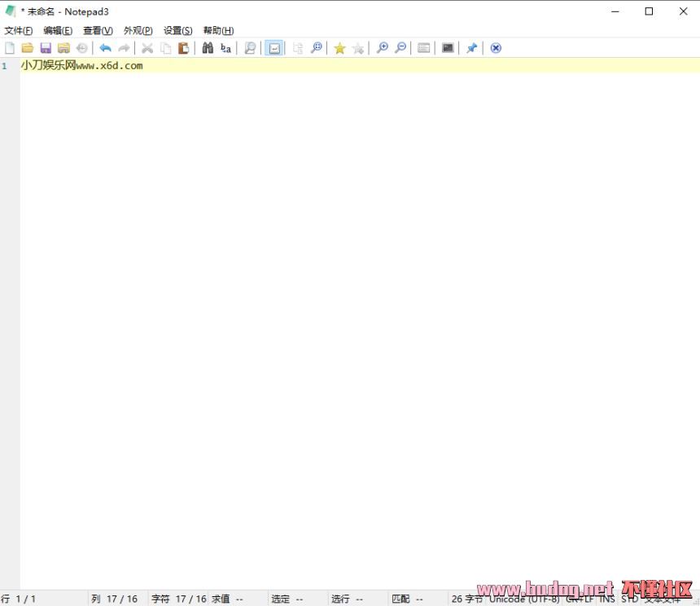700x606 pixels.
Task: Zoom out with the magnifier minus icon
Action: [400, 48]
